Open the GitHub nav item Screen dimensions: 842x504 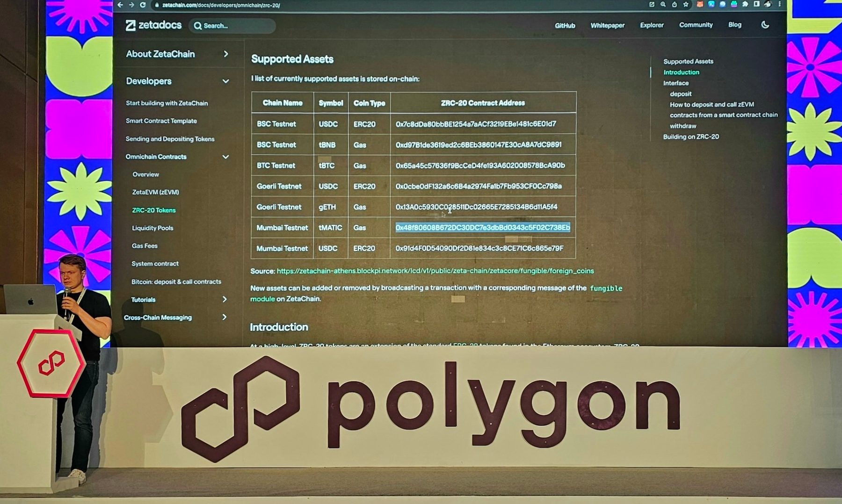point(565,26)
